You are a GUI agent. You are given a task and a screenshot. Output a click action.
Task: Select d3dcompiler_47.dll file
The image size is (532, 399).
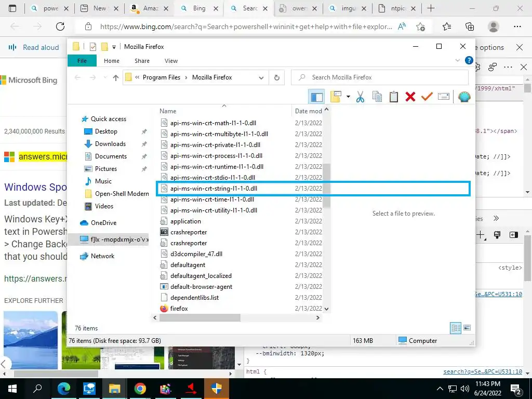(x=196, y=254)
